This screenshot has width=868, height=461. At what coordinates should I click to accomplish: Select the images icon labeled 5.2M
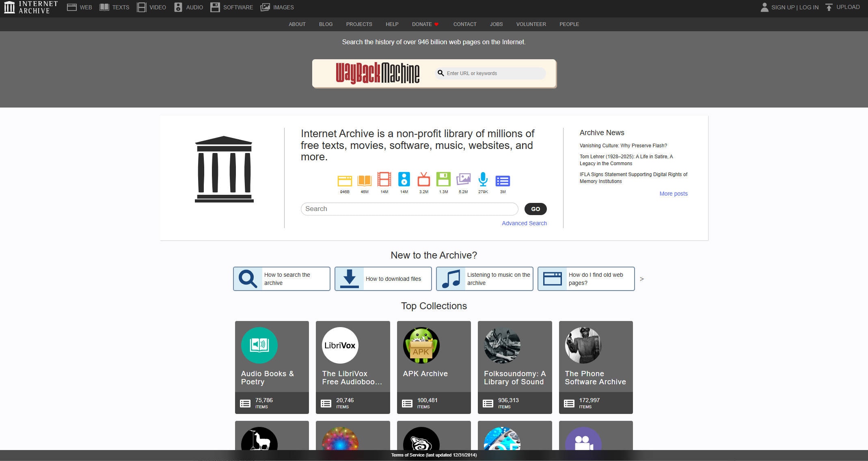pos(463,179)
